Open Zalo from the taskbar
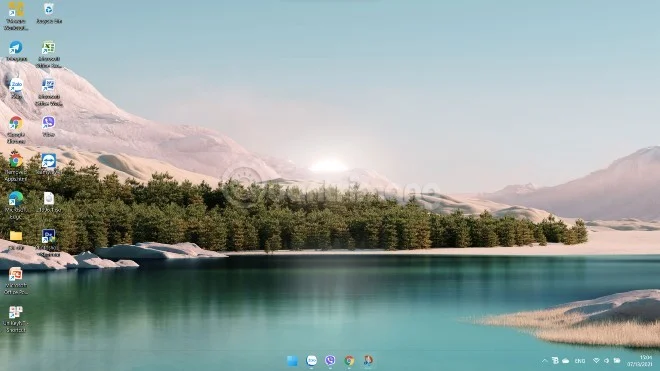 (x=311, y=360)
